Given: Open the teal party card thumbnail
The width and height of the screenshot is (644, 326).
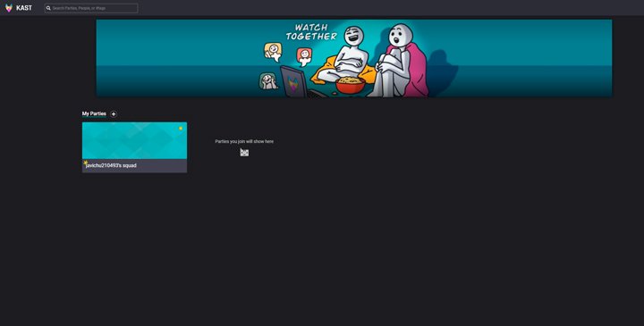Looking at the screenshot, I should point(134,140).
